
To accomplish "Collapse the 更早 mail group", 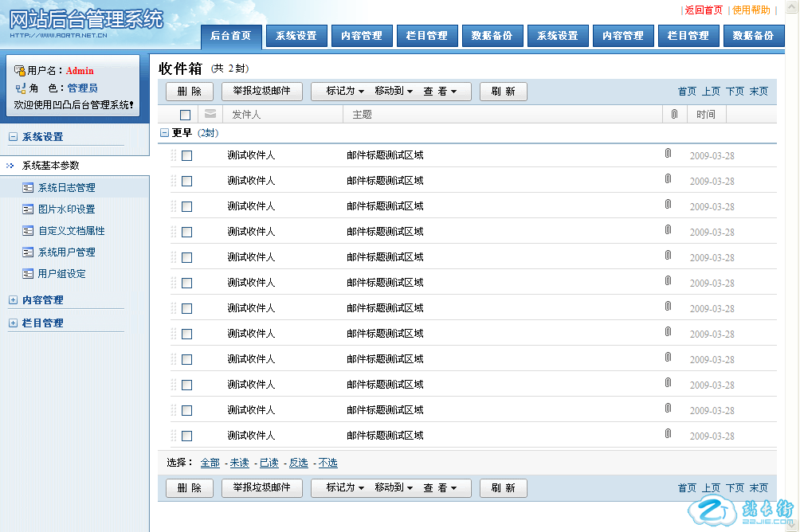I will point(164,133).
